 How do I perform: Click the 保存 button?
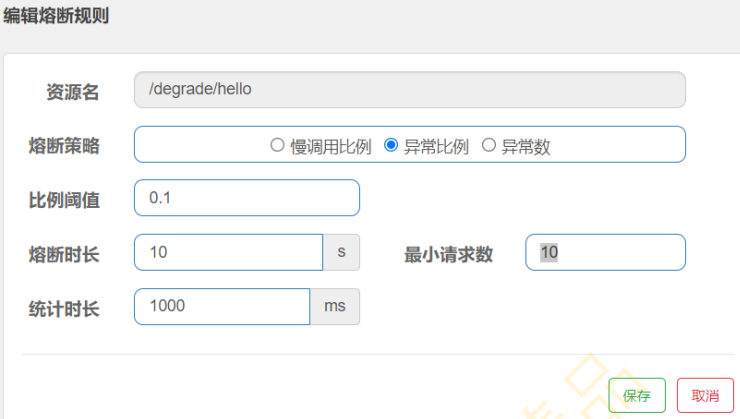[636, 395]
